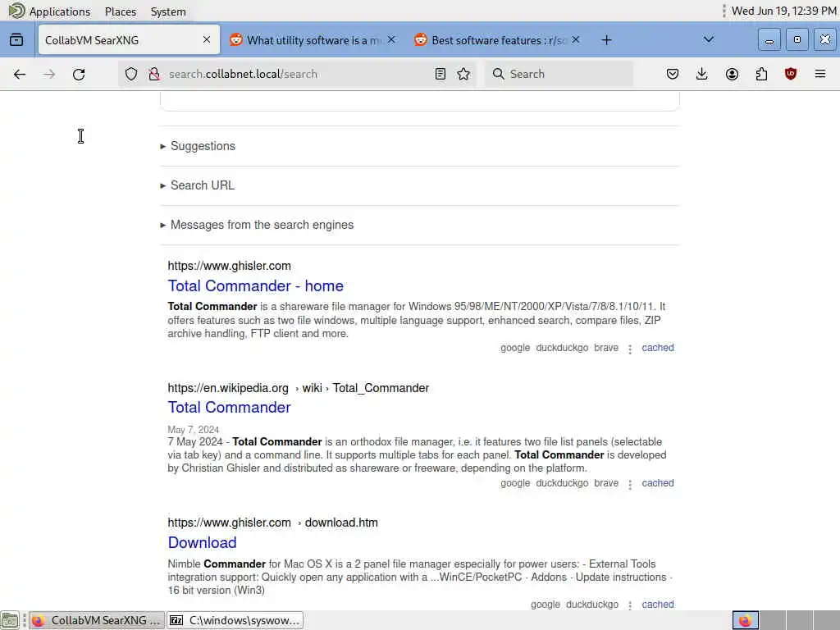Click the 'May 7, 2024' date text

pos(194,430)
